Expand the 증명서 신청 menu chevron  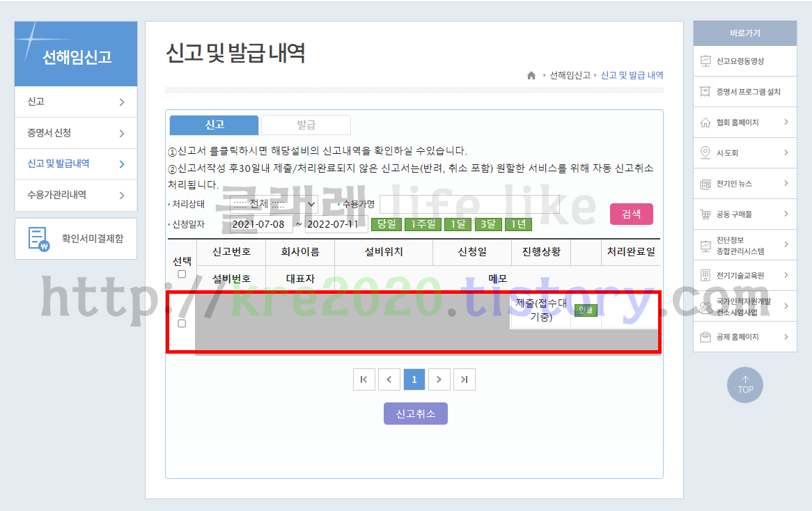click(x=122, y=134)
